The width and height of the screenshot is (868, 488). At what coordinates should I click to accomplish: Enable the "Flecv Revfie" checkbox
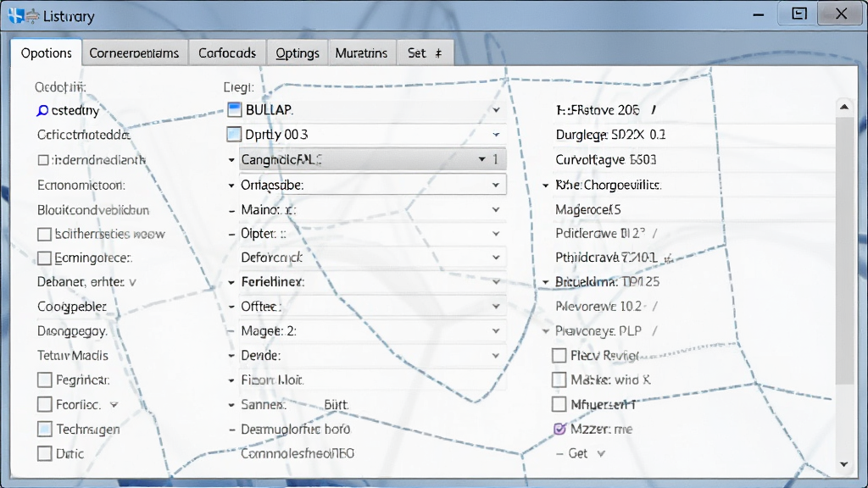click(x=559, y=355)
